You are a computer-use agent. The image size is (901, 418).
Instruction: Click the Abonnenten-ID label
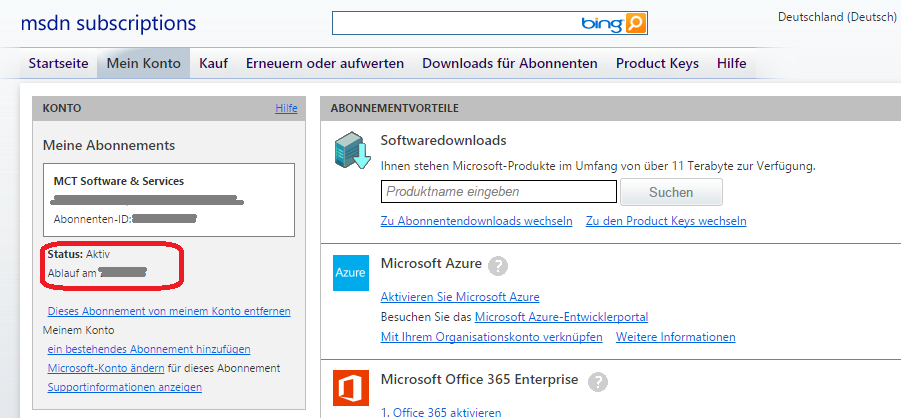[93, 219]
